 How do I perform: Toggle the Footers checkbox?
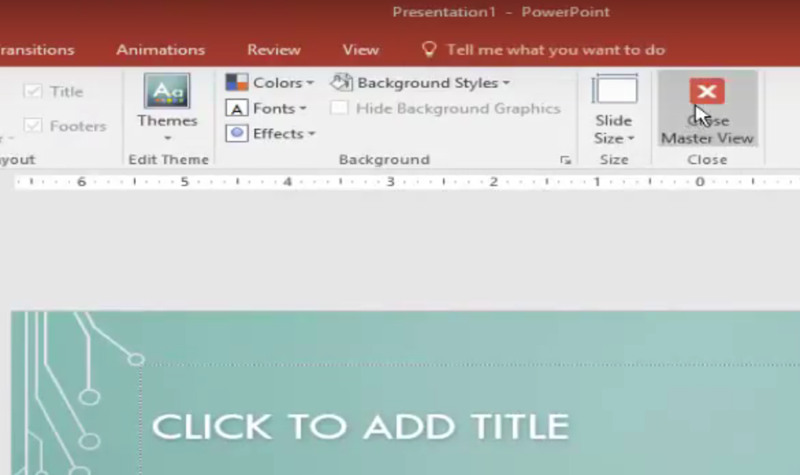tap(33, 126)
